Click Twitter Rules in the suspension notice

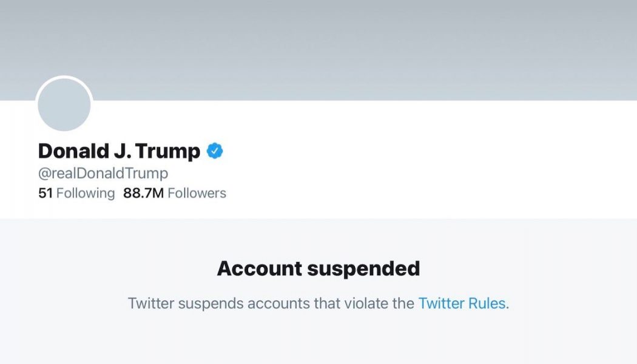pos(461,303)
